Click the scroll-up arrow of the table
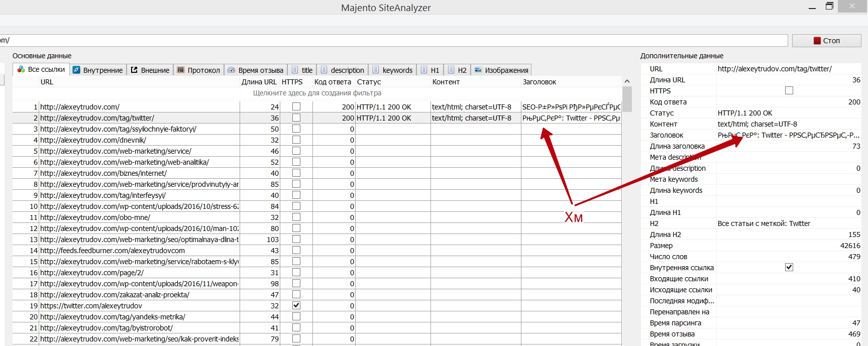 pos(627,81)
